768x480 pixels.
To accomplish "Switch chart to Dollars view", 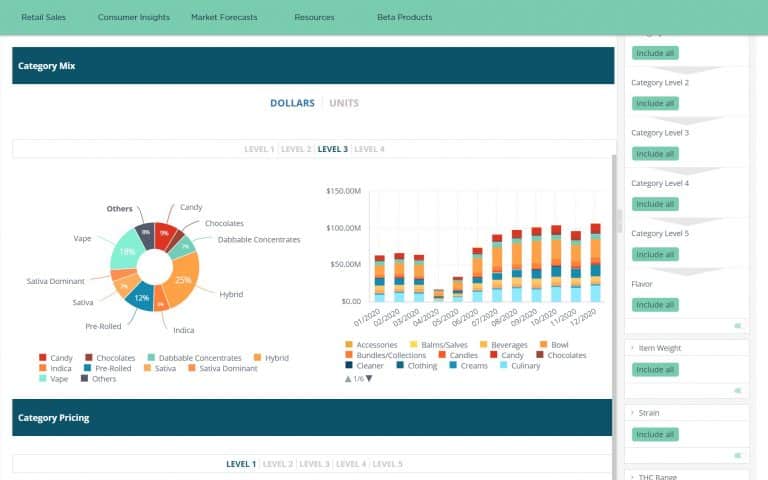I will pos(292,103).
